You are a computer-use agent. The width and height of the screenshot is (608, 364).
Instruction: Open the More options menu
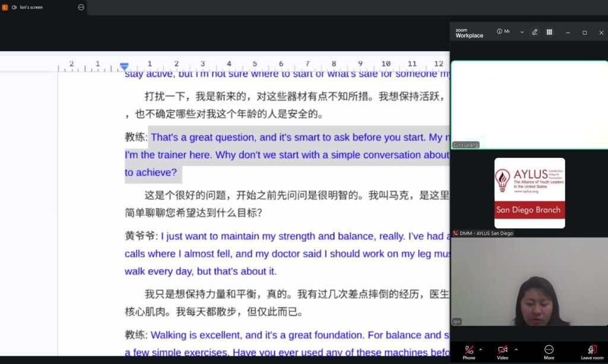click(x=549, y=350)
